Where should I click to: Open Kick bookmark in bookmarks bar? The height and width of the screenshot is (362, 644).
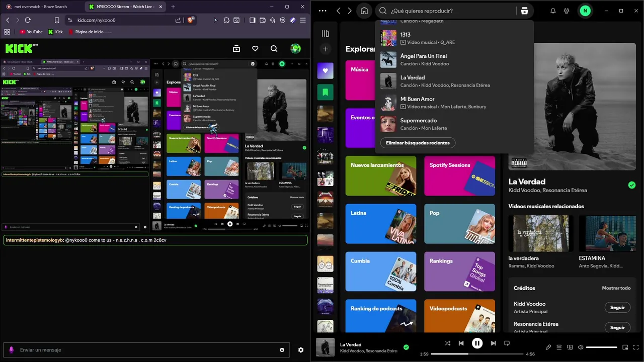point(55,32)
